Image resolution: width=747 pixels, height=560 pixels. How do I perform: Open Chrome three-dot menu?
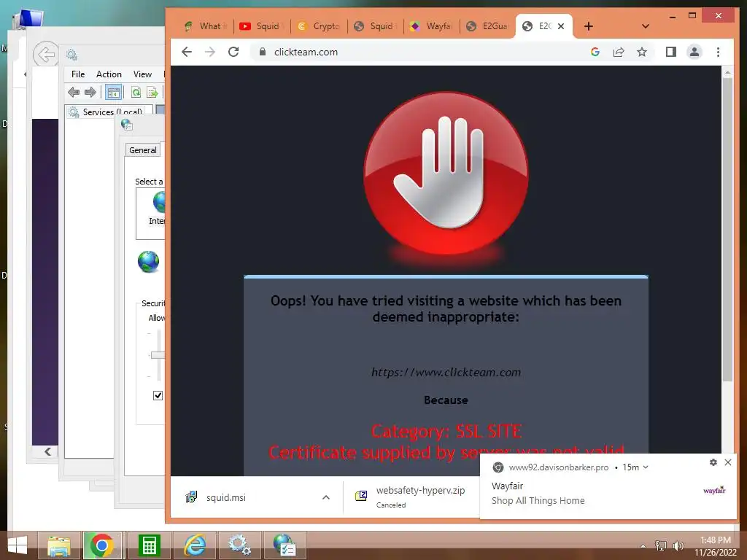coord(718,52)
